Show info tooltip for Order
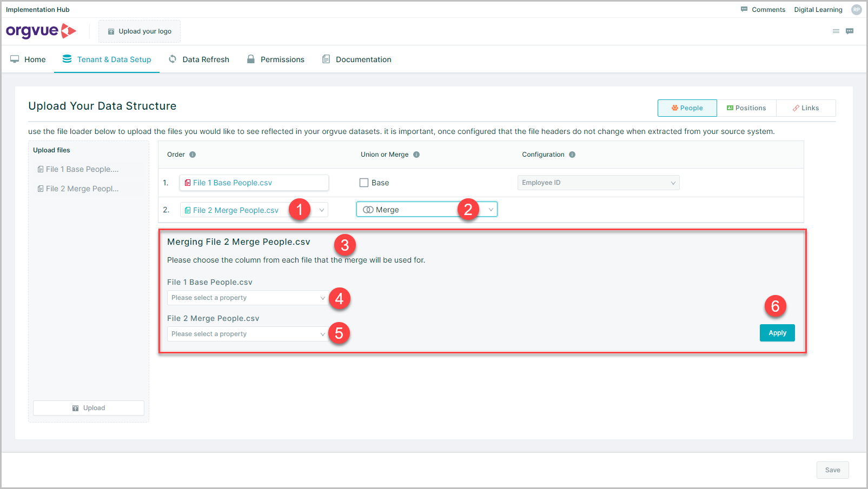 [193, 155]
